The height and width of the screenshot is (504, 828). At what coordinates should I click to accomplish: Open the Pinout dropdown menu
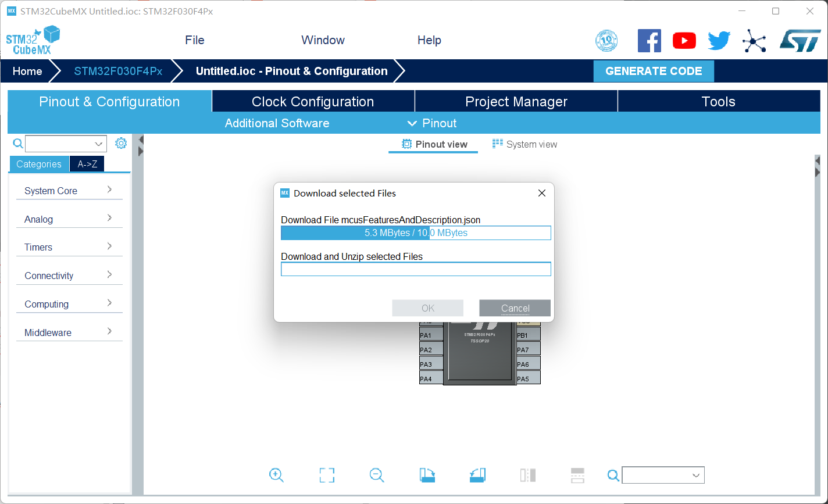click(x=432, y=123)
